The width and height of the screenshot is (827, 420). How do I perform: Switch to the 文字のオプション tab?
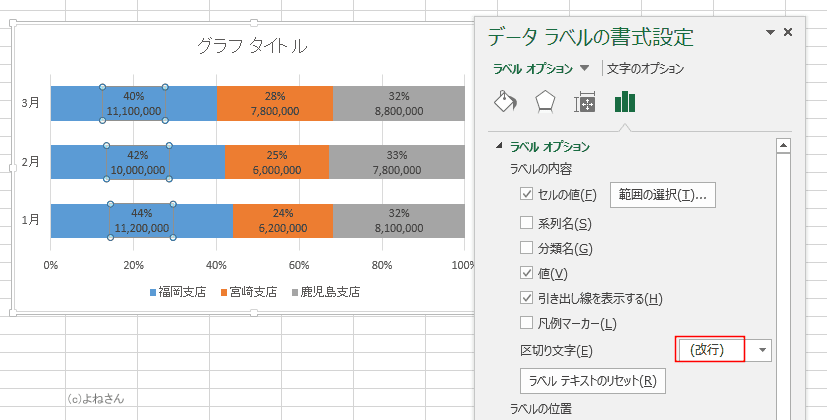point(646,69)
